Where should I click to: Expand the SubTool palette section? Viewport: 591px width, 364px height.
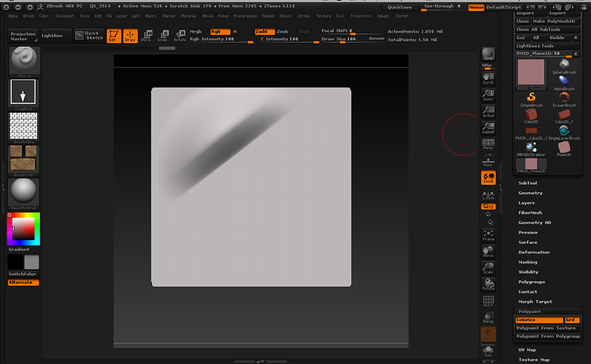[x=528, y=183]
